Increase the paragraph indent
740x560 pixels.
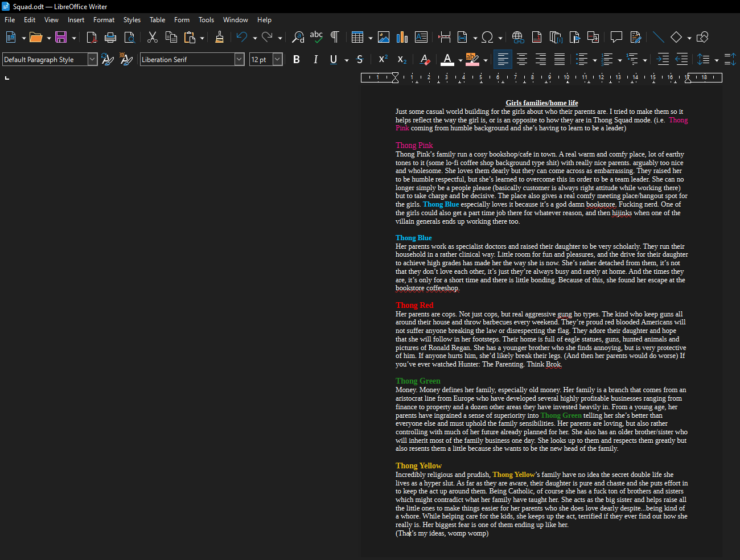(x=663, y=59)
